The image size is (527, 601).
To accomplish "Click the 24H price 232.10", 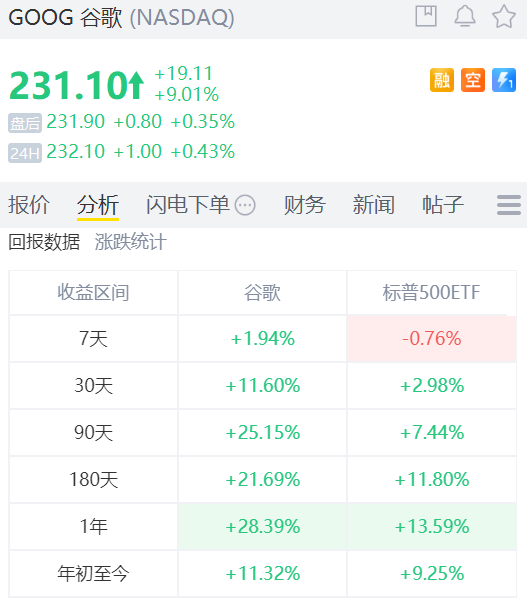I will [x=76, y=151].
